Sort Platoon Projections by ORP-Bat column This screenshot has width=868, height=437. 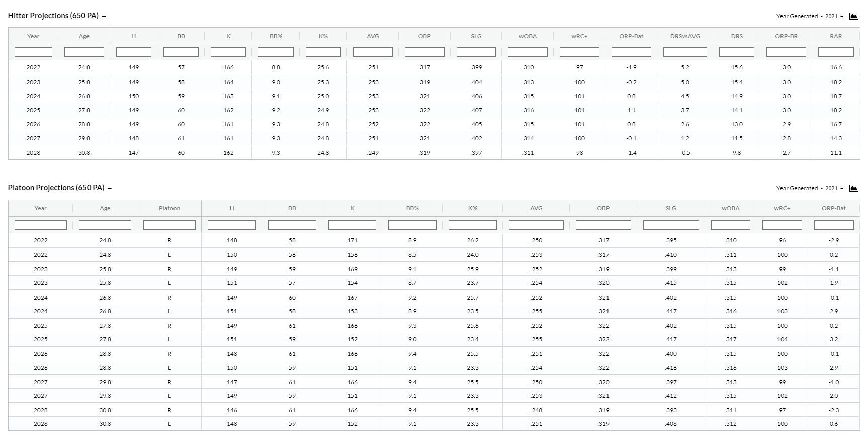(834, 208)
